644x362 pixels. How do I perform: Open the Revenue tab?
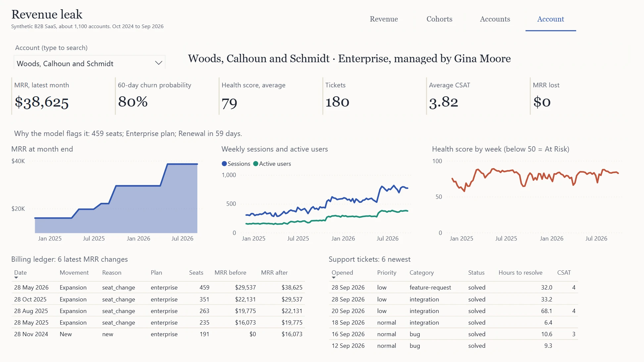click(x=384, y=19)
